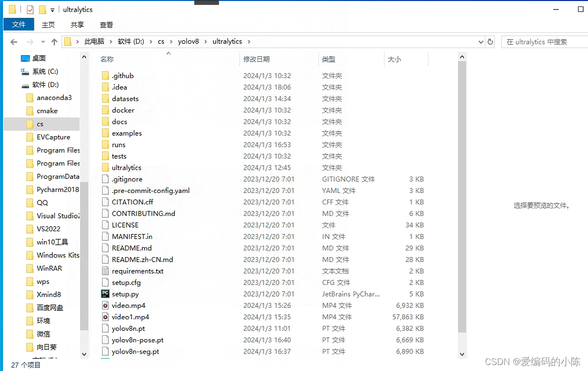Screen dimensions: 588x371
Task: Open the quick access toolbar customize dropdown
Action: [52, 10]
